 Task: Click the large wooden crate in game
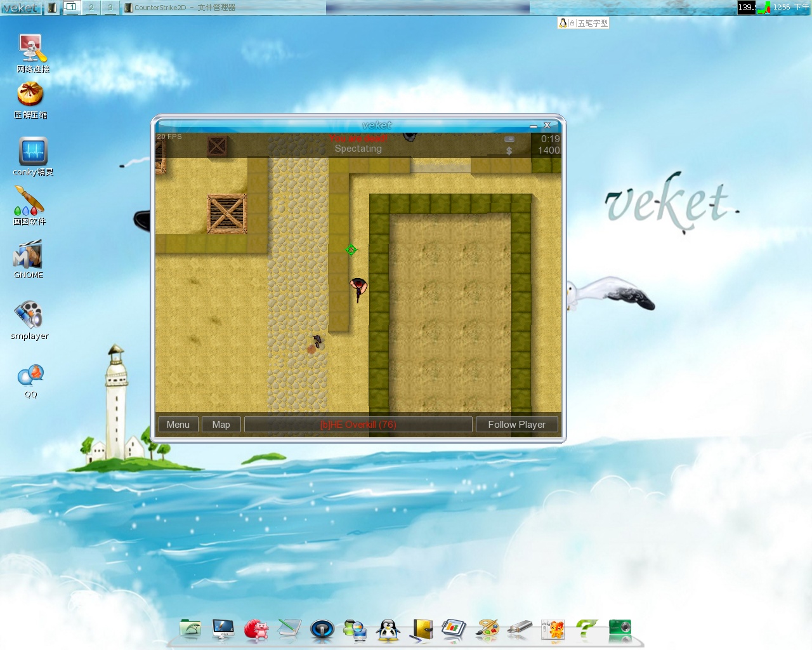click(227, 214)
